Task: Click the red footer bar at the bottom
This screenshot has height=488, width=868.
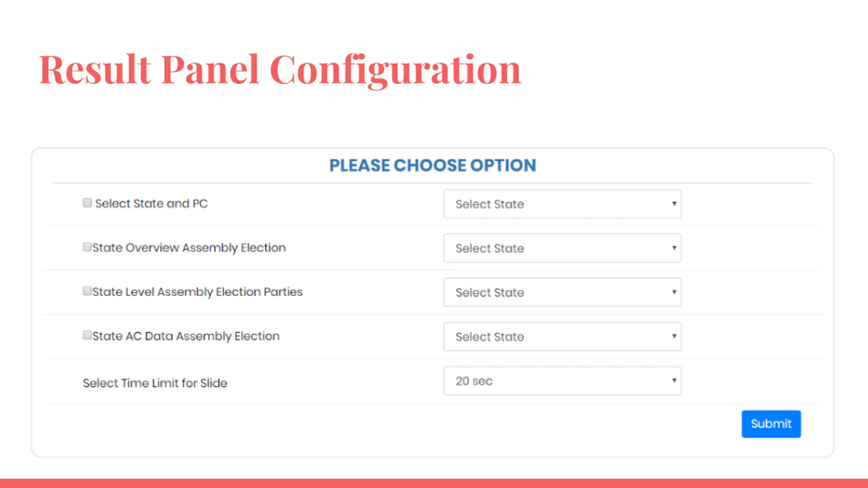Action: [434, 483]
